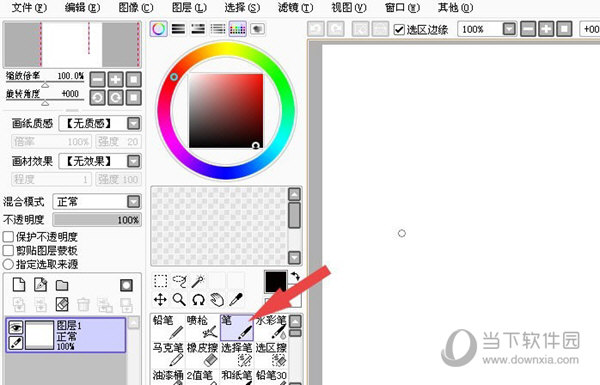
Task: Add a layer mask
Action: (x=126, y=285)
